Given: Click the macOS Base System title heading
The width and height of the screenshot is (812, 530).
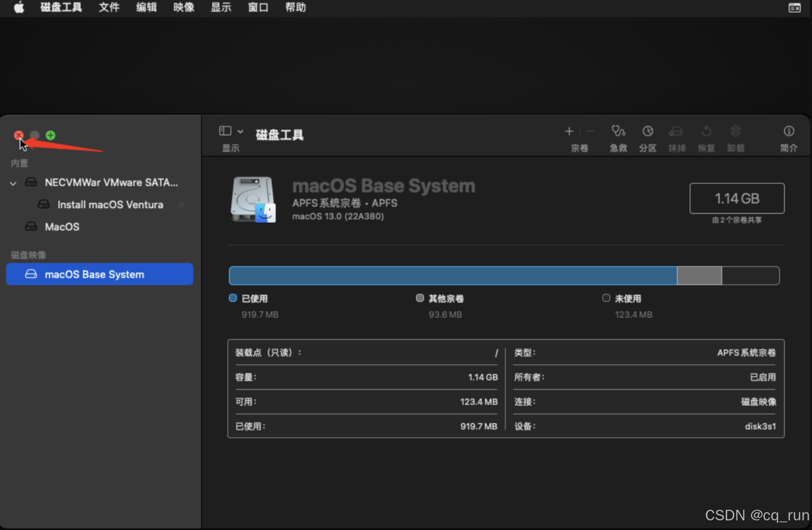Looking at the screenshot, I should (x=383, y=186).
